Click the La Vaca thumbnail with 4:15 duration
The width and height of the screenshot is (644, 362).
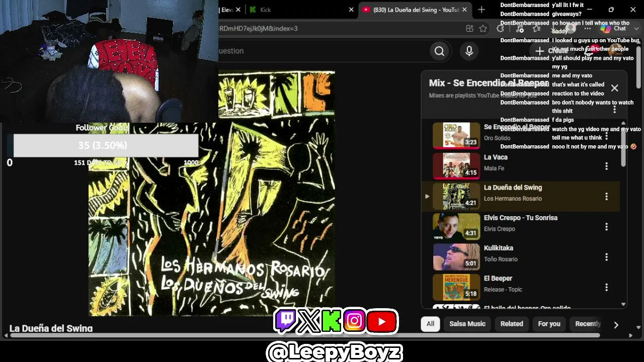(x=456, y=166)
